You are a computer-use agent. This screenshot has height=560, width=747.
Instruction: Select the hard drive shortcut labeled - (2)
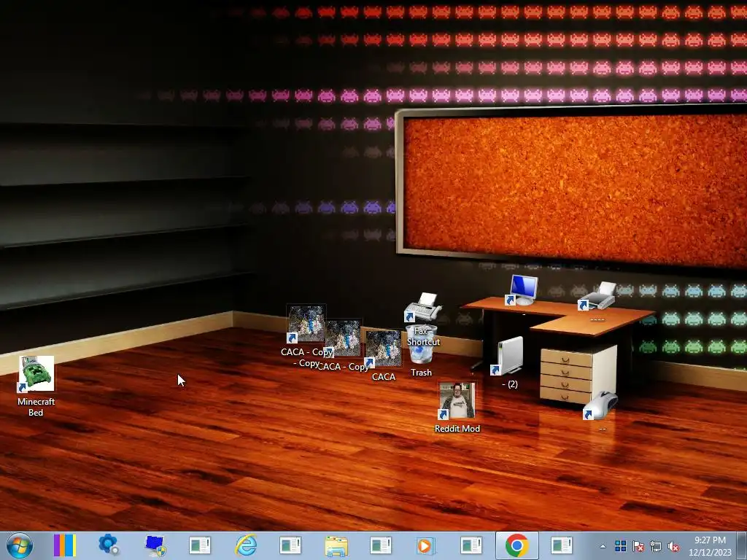click(508, 356)
